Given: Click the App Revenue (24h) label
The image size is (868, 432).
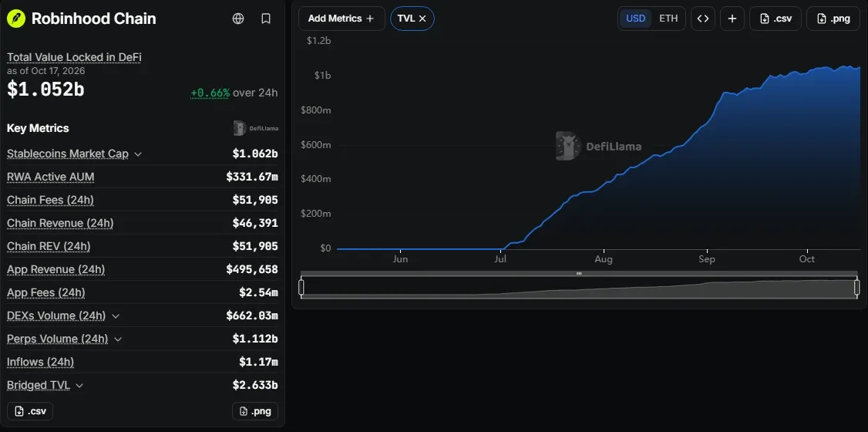Looking at the screenshot, I should (56, 269).
